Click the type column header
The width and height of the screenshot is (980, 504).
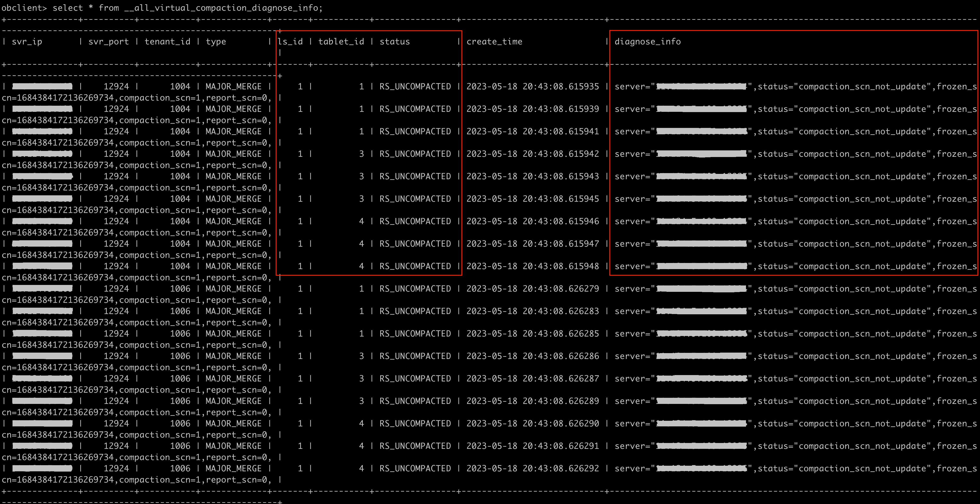[216, 42]
